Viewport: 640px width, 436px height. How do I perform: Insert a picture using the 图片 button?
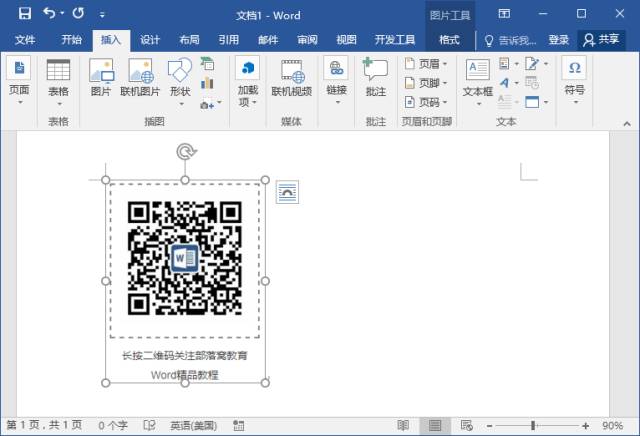pyautogui.click(x=101, y=78)
